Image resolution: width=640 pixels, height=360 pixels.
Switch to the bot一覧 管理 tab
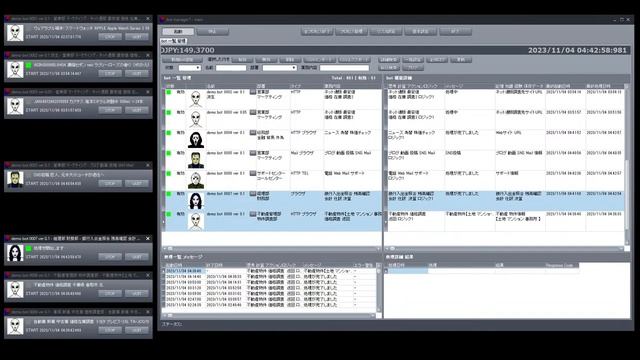click(x=173, y=41)
